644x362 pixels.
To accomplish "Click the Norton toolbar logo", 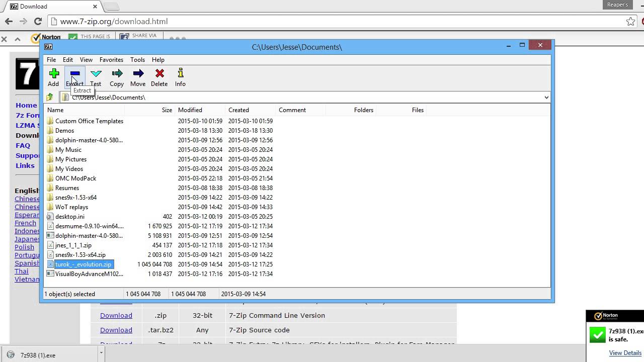I will point(46,37).
